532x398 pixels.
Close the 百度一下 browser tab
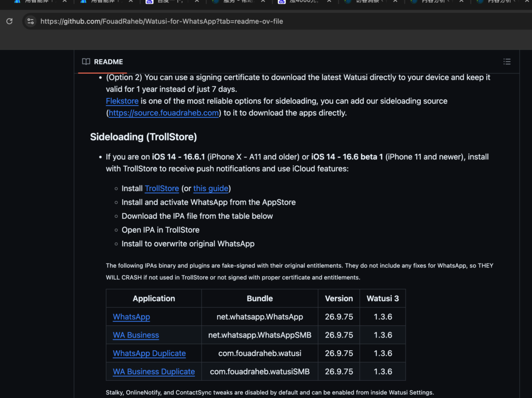point(197,2)
